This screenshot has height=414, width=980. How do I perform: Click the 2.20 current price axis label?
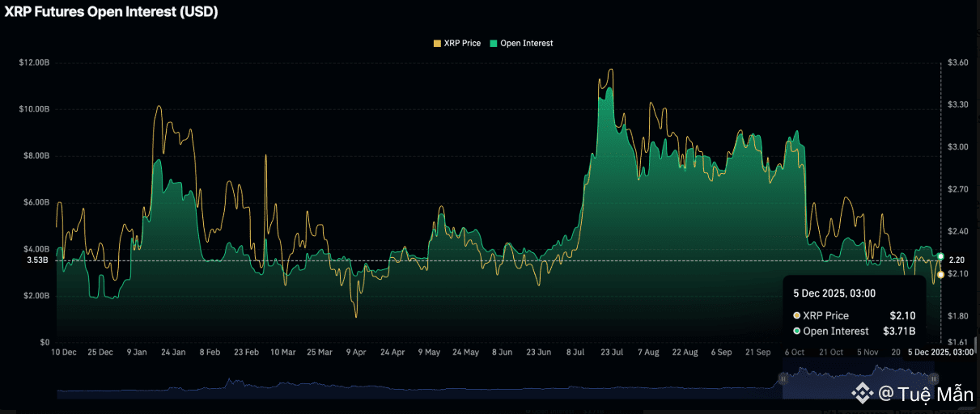[x=956, y=260]
